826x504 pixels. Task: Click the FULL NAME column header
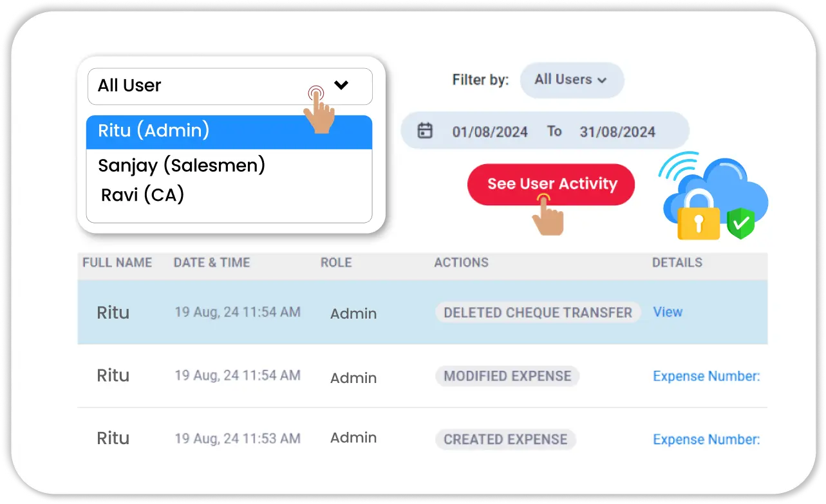[117, 263]
